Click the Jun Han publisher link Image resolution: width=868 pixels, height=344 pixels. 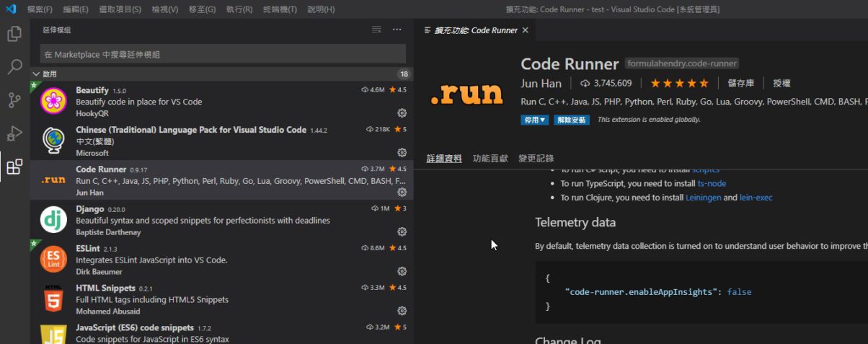point(541,84)
